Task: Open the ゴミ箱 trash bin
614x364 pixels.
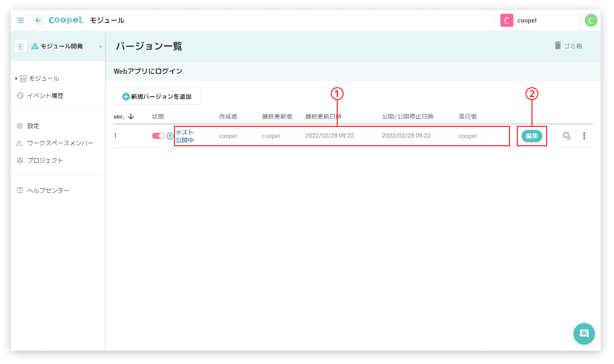Action: [568, 46]
